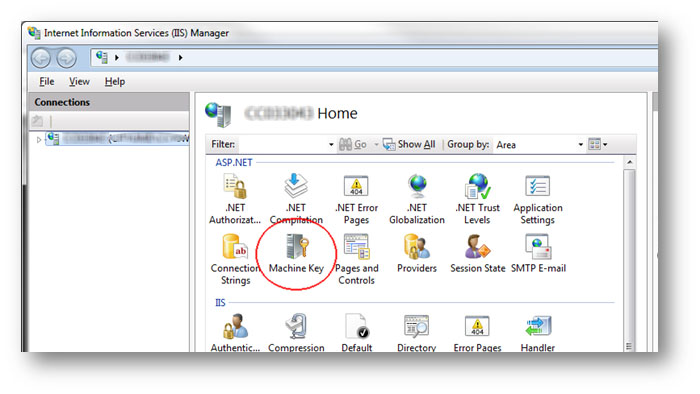Open .NET Trust Levels icon
This screenshot has width=700, height=394.
pyautogui.click(x=477, y=199)
